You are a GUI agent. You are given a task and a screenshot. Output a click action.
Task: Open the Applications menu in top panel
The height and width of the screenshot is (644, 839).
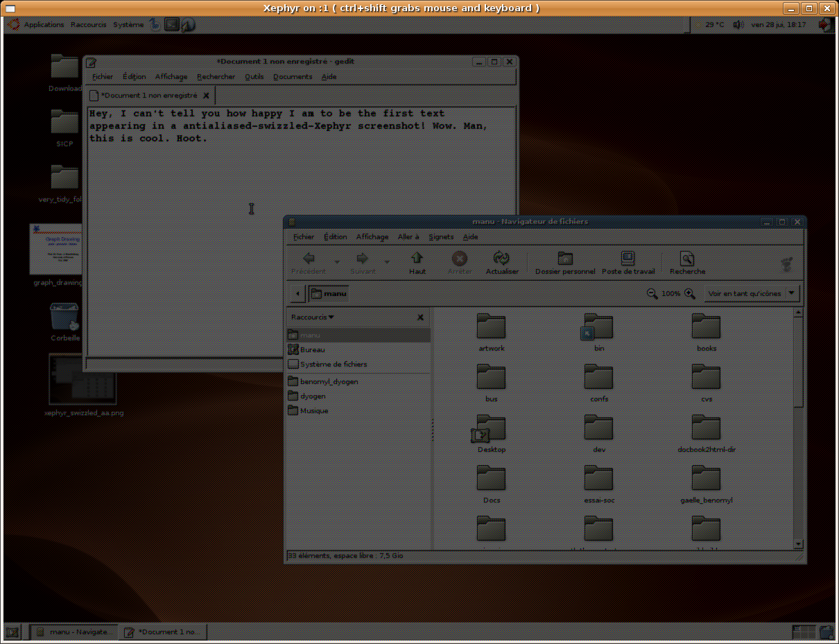[43, 25]
